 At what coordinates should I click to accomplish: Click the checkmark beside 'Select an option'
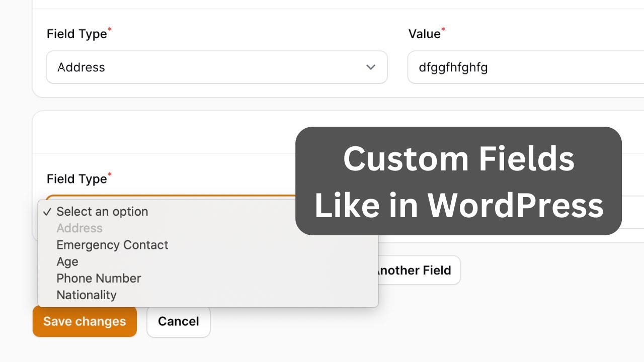[x=47, y=212]
